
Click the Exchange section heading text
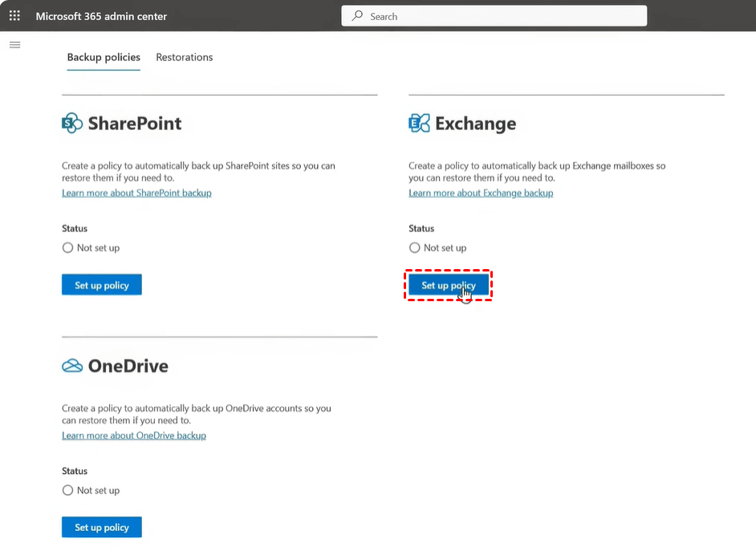point(475,124)
